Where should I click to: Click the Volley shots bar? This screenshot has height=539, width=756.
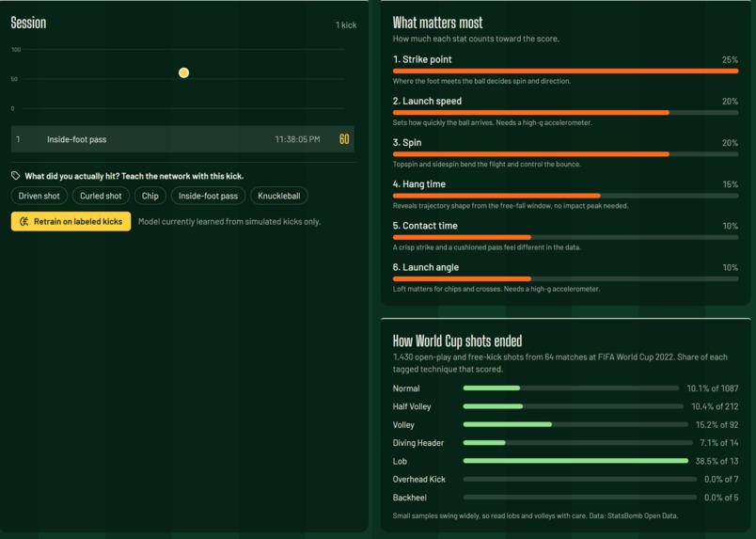tap(575, 424)
